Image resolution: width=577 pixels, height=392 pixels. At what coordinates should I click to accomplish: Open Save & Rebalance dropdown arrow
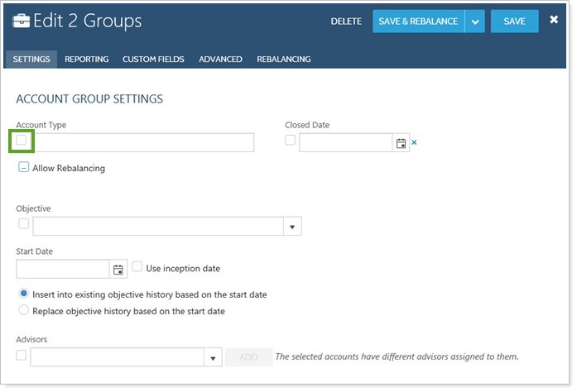point(475,22)
